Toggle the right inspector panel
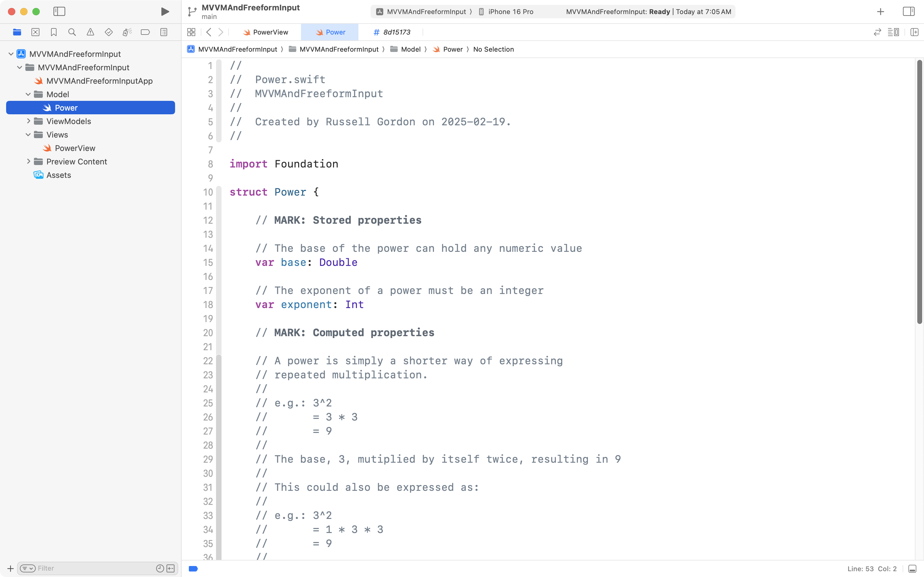 click(908, 11)
